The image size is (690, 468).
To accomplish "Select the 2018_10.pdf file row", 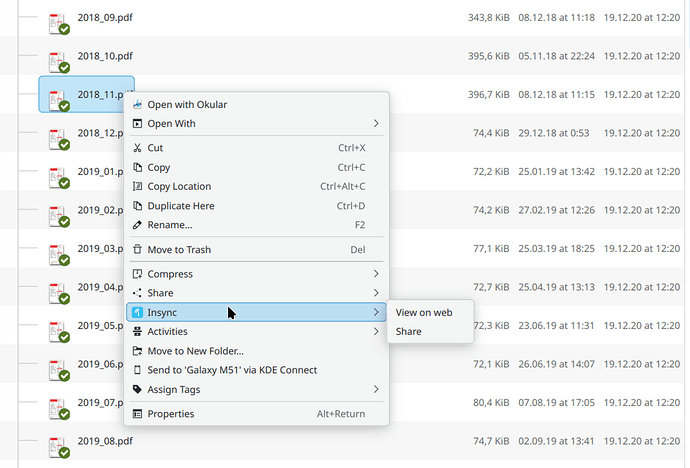I will click(300, 56).
